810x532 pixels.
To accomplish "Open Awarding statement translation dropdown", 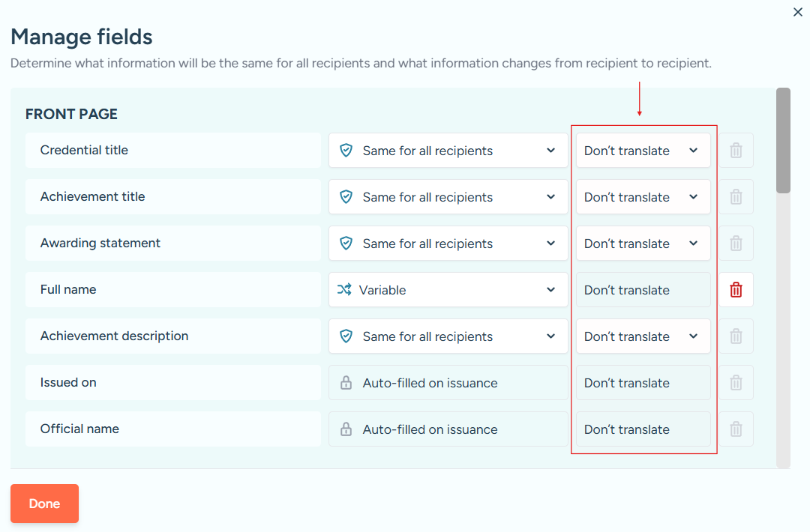I will [x=643, y=244].
